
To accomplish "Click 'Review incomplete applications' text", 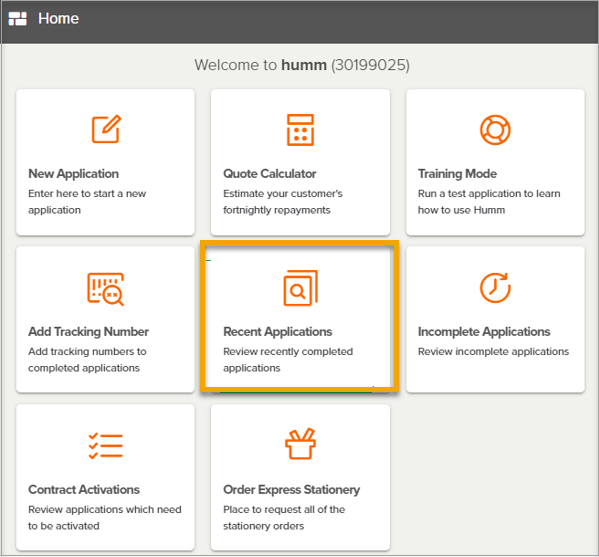I will 493,351.
